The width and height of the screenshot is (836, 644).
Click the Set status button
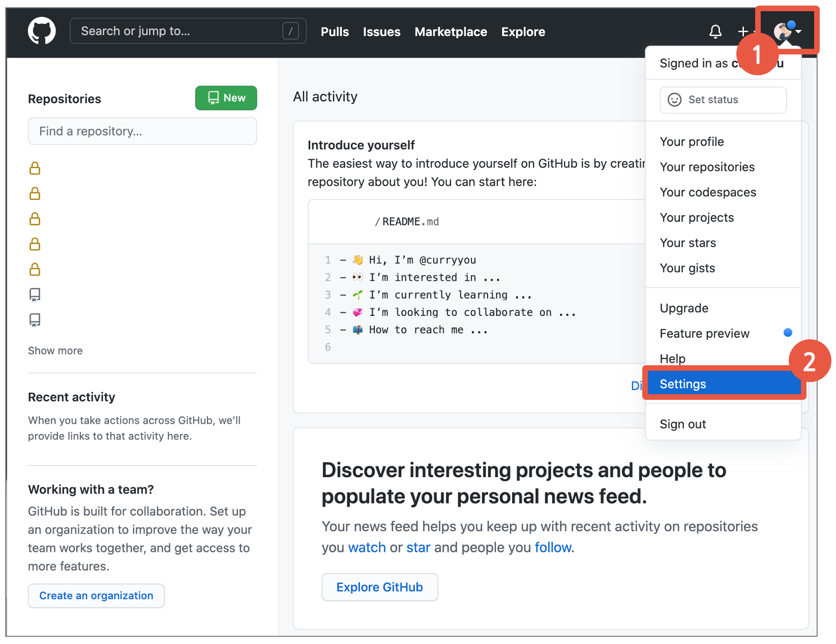[723, 100]
